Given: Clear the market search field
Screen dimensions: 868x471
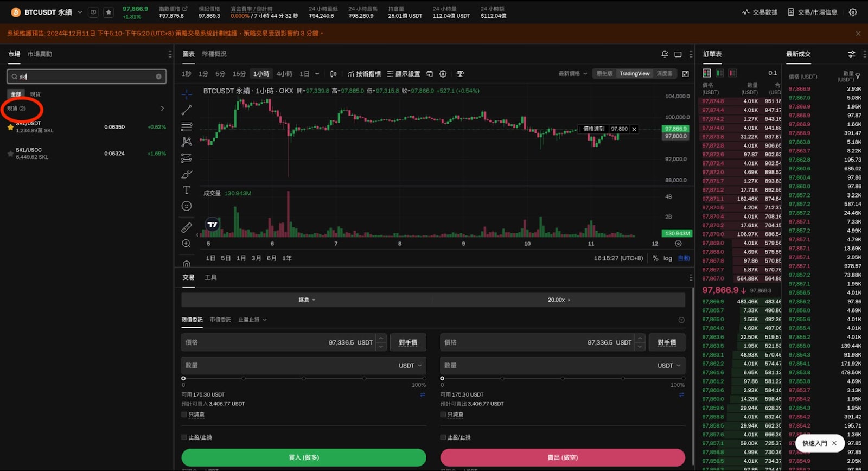Looking at the screenshot, I should point(158,77).
